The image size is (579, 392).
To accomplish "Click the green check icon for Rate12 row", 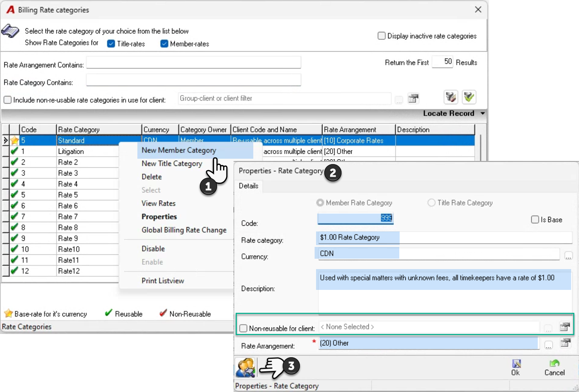I will point(14,271).
